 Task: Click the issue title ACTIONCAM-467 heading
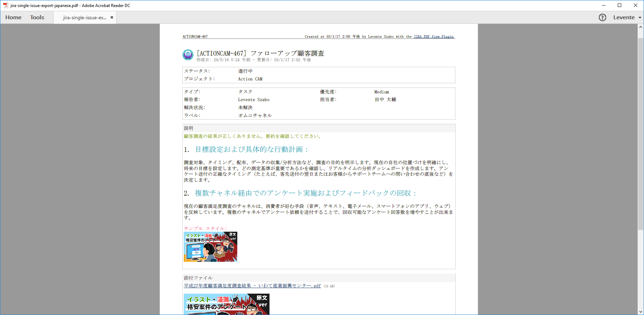point(260,53)
